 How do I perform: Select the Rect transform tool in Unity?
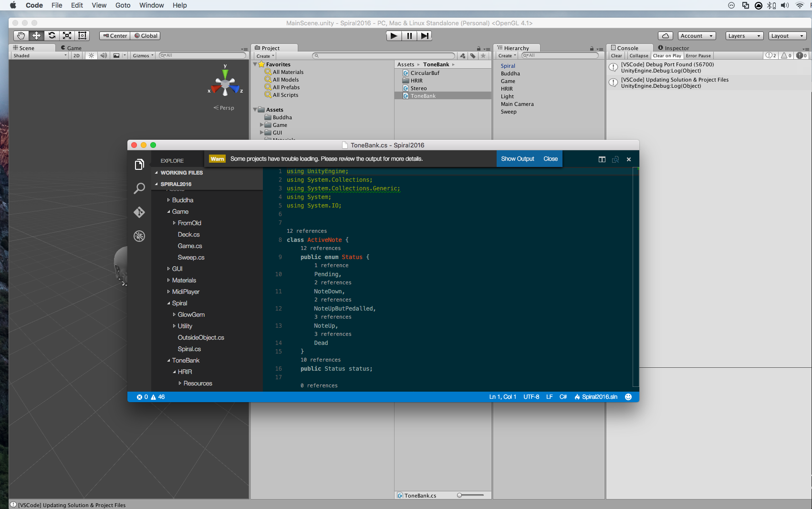82,36
